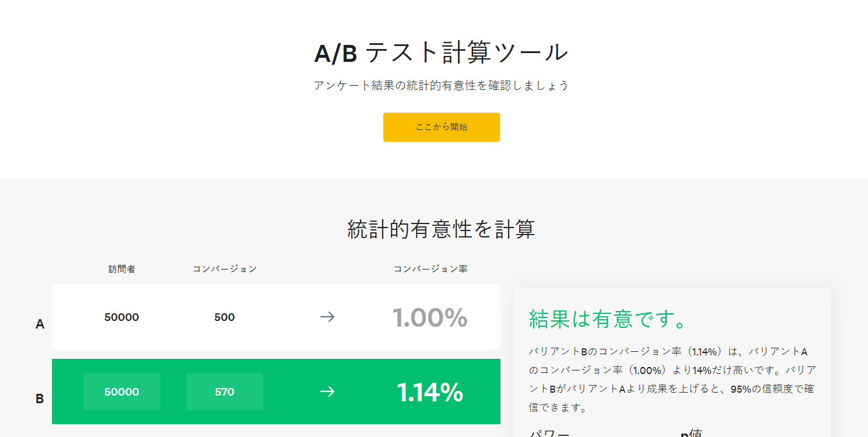
Task: Click the arrow icon in row A
Action: (x=328, y=317)
